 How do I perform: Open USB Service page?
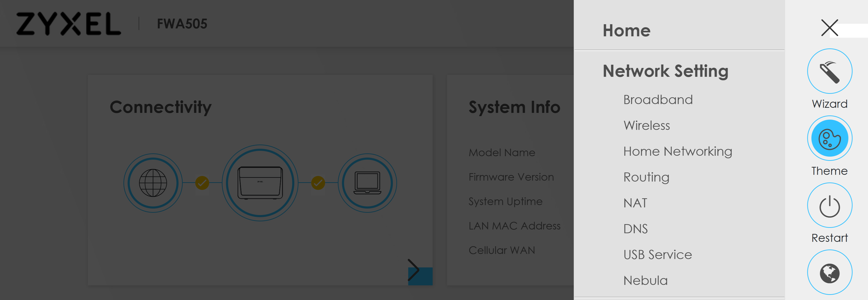coord(657,254)
